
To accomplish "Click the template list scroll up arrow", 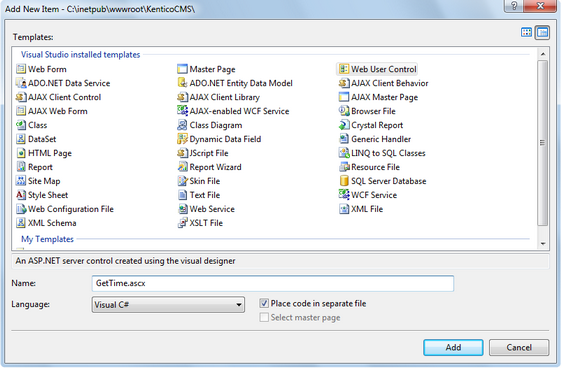I will click(x=543, y=54).
